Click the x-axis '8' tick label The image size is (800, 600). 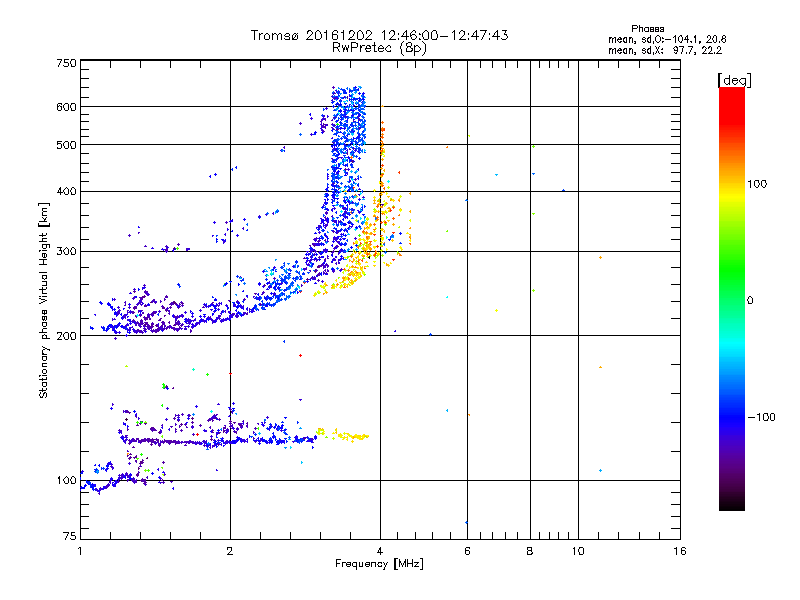tap(530, 551)
